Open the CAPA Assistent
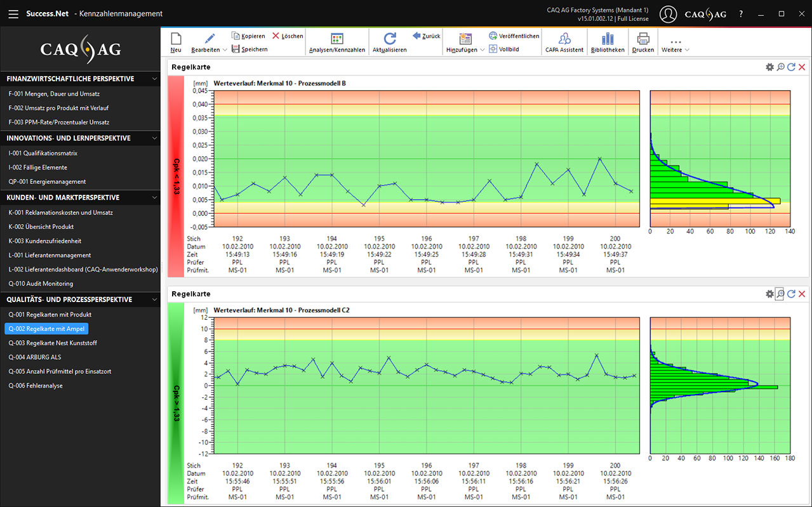This screenshot has width=812, height=507. coord(564,39)
